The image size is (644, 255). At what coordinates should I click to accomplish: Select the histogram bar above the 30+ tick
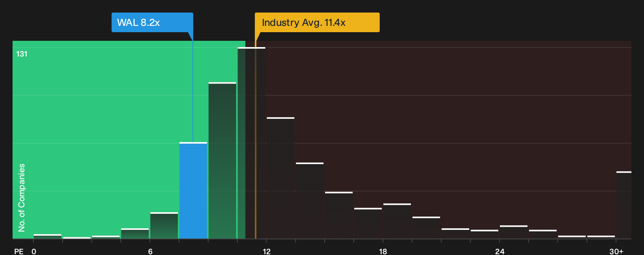[624, 205]
